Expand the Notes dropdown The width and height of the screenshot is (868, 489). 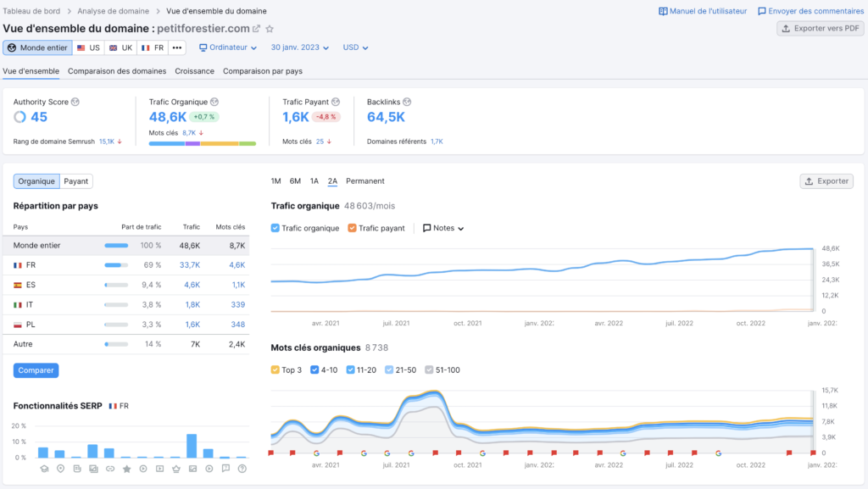coord(443,228)
